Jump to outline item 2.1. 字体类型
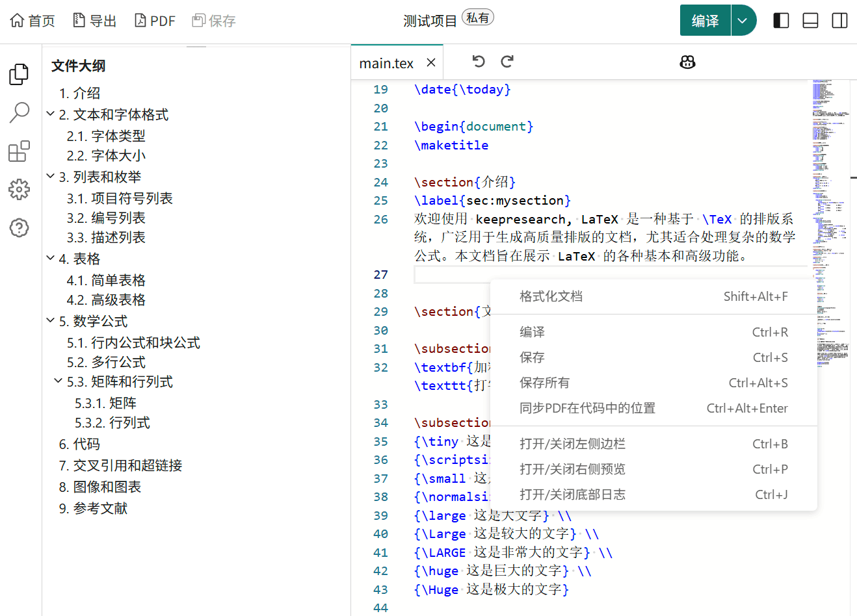857x616 pixels. pos(106,136)
